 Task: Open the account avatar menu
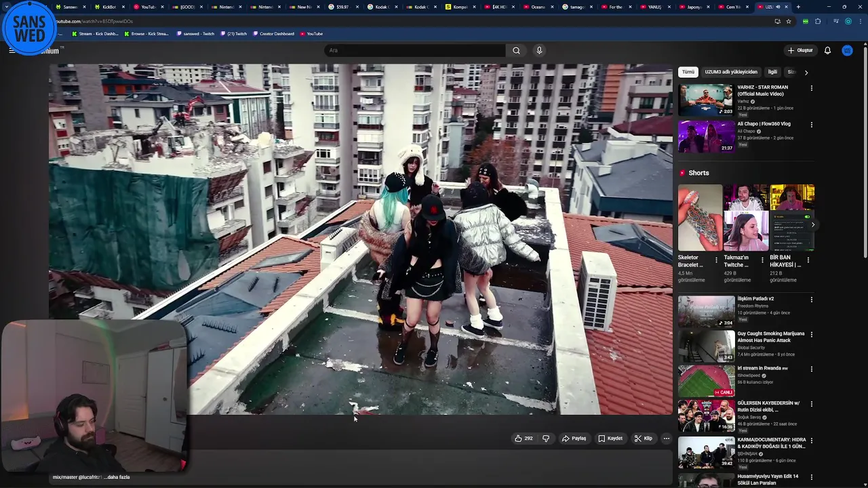(847, 50)
